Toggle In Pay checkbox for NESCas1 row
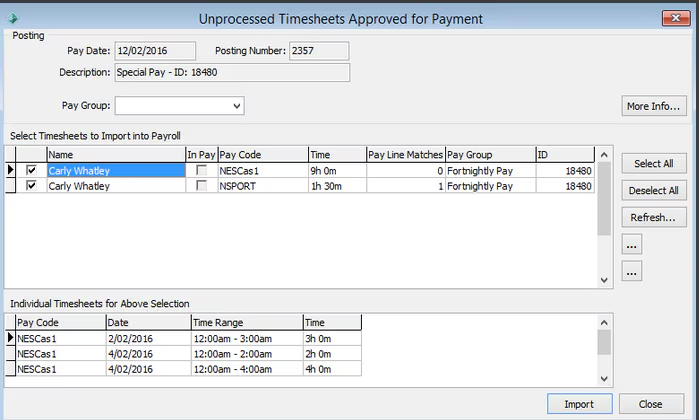 pos(201,170)
